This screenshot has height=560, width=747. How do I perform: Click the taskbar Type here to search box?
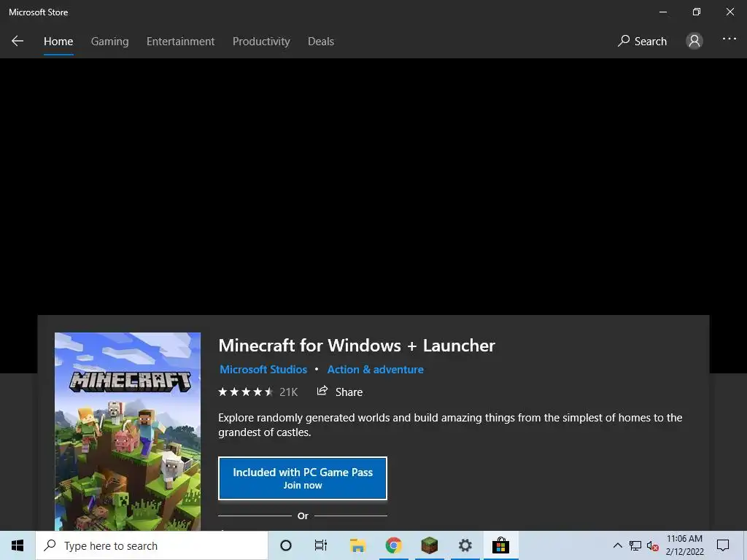click(x=152, y=545)
